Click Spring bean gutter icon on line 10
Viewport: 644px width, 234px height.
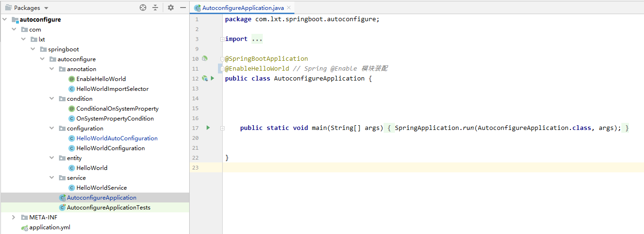coord(205,58)
